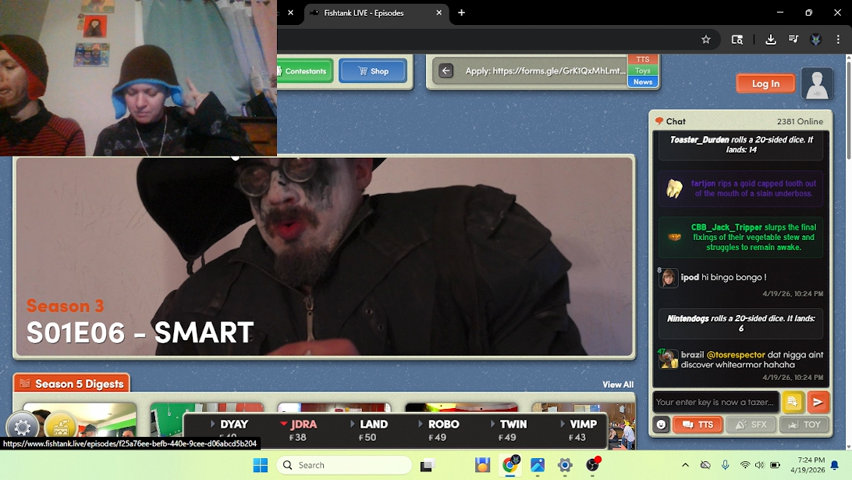The image size is (852, 480).
Task: Click the yellow factory round button
Action: [x=60, y=427]
